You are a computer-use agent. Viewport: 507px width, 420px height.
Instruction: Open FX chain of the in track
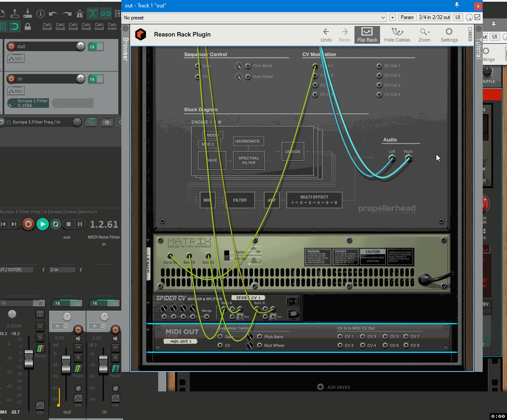[x=92, y=79]
